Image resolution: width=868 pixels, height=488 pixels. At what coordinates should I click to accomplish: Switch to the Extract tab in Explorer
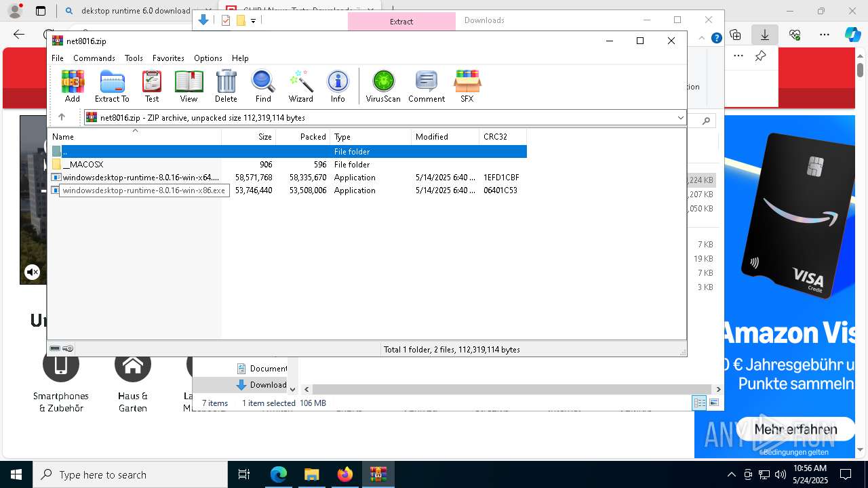click(401, 21)
